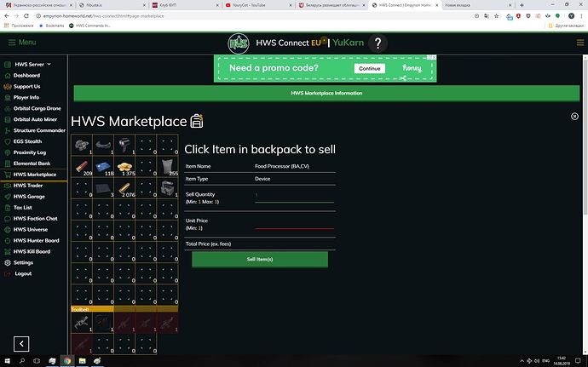Screen dimensions: 588x367
Task: Expand HWS Marketplace Information bar
Action: (326, 94)
